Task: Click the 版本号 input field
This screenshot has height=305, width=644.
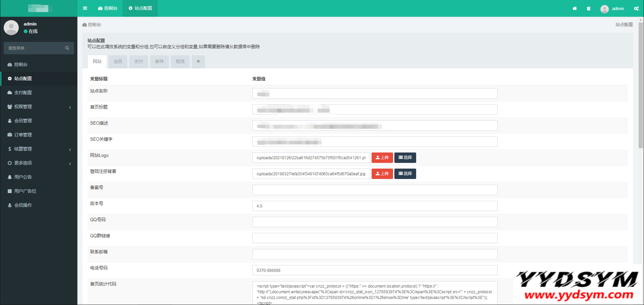Action: tap(375, 206)
